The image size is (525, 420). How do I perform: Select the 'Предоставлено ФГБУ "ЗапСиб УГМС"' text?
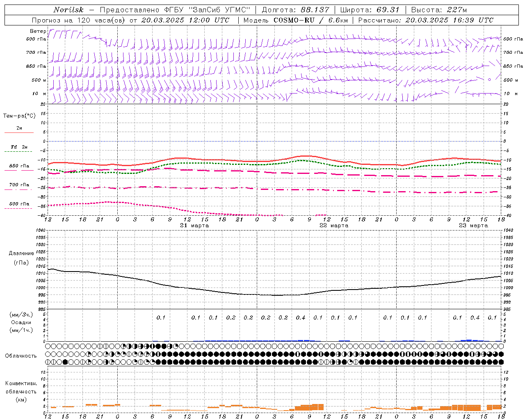[175, 10]
